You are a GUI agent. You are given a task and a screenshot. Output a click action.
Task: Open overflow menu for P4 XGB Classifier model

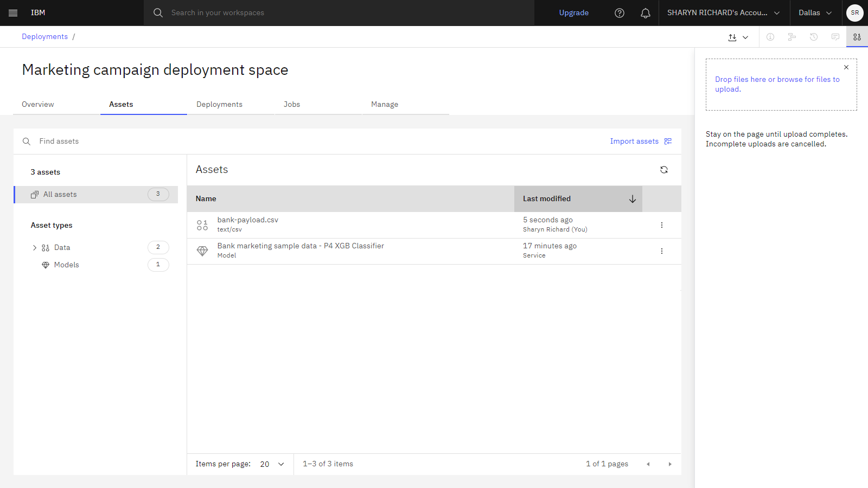coord(662,251)
